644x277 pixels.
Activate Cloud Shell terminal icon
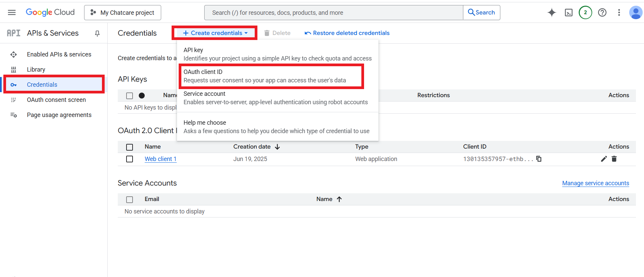[x=569, y=12]
